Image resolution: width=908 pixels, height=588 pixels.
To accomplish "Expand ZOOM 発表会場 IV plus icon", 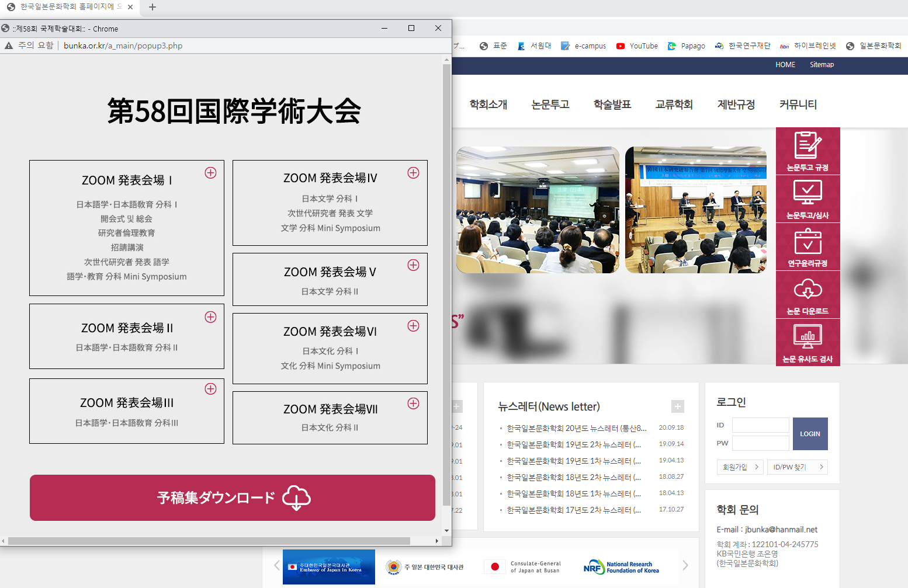I will pos(413,173).
